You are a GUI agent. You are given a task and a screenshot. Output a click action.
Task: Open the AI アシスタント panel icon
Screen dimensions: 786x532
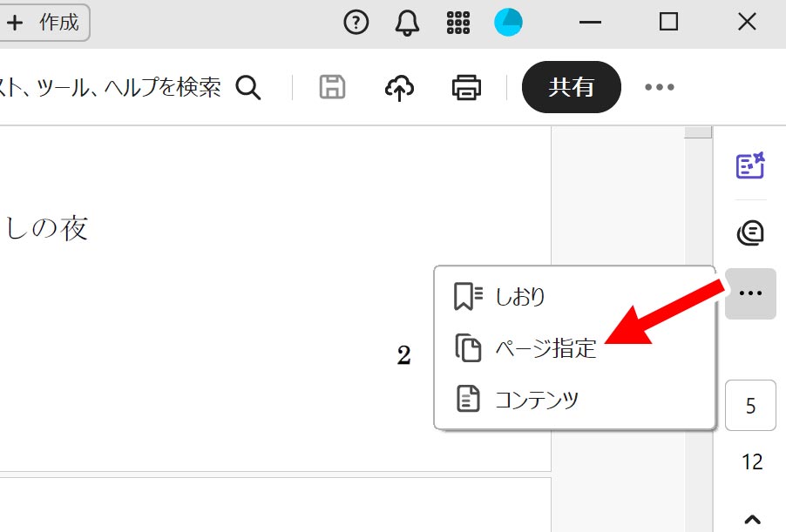pyautogui.click(x=750, y=233)
